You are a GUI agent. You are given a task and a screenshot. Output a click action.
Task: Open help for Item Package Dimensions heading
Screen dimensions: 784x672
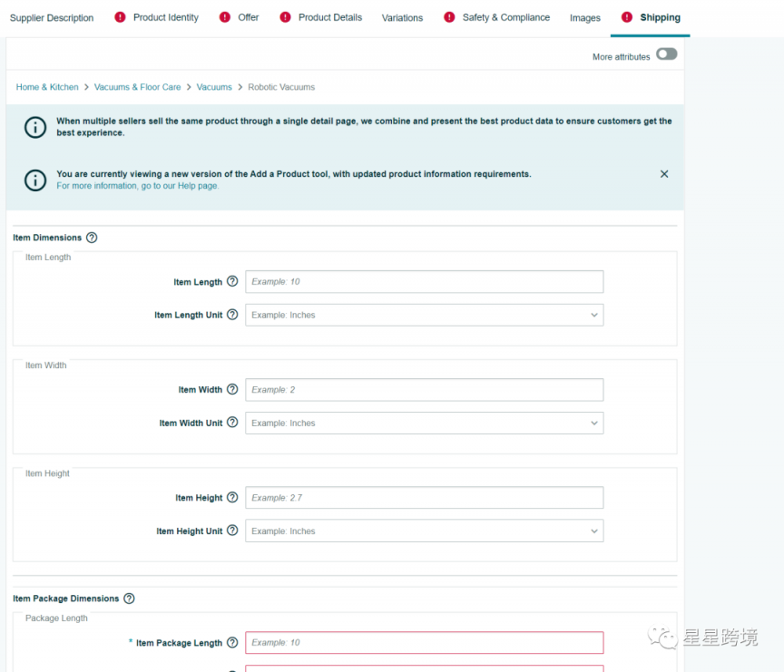click(129, 598)
